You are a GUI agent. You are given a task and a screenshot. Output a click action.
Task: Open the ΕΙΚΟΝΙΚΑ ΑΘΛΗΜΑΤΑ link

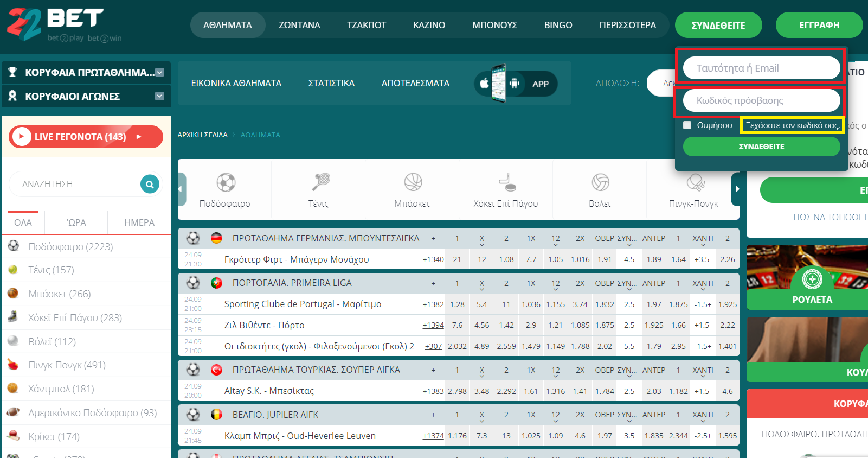[x=236, y=83]
